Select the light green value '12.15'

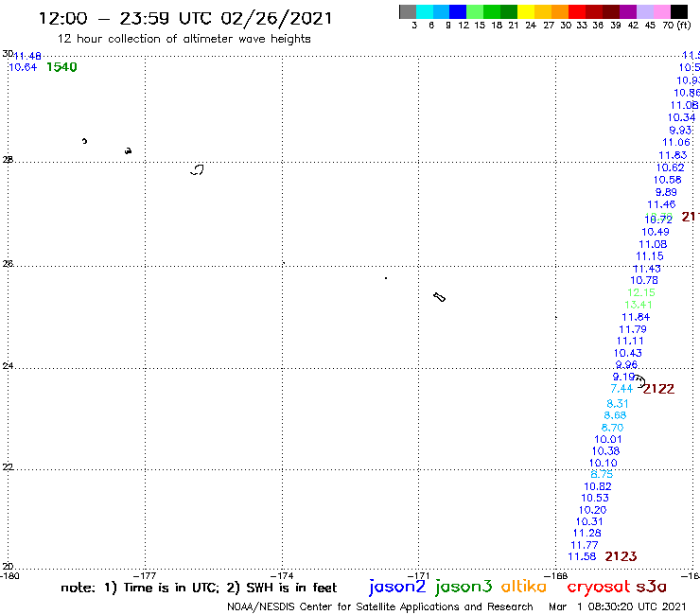coord(641,292)
